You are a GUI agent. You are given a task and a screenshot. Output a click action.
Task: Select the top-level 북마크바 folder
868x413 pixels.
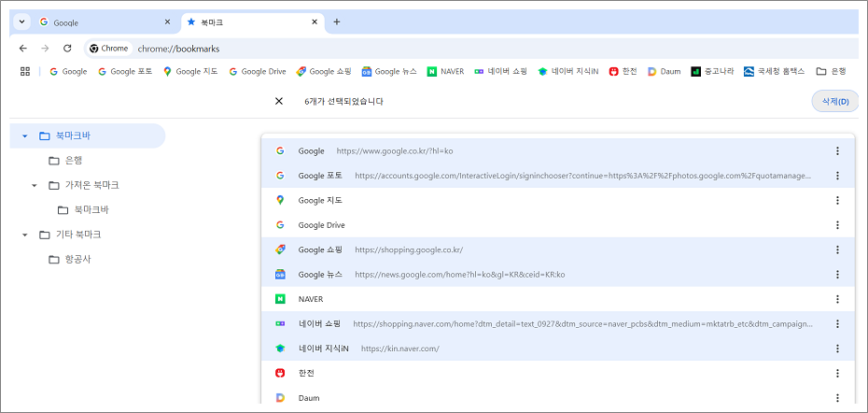pyautogui.click(x=88, y=135)
